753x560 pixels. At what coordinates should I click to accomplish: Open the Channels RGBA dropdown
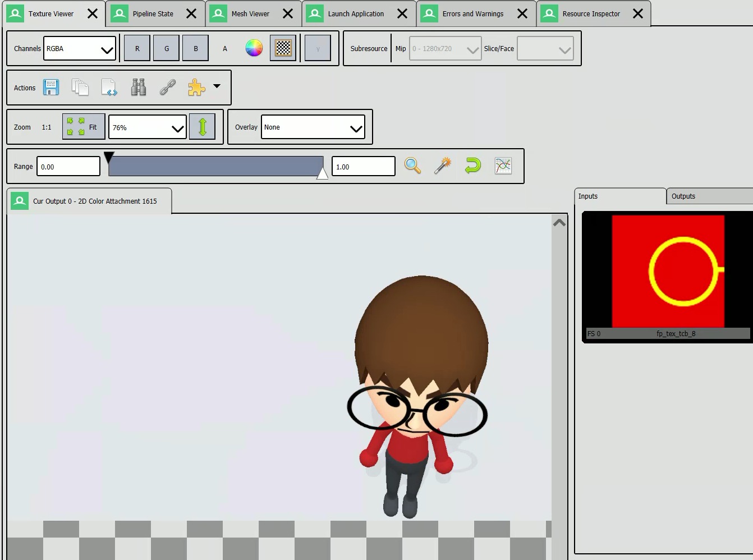point(80,49)
